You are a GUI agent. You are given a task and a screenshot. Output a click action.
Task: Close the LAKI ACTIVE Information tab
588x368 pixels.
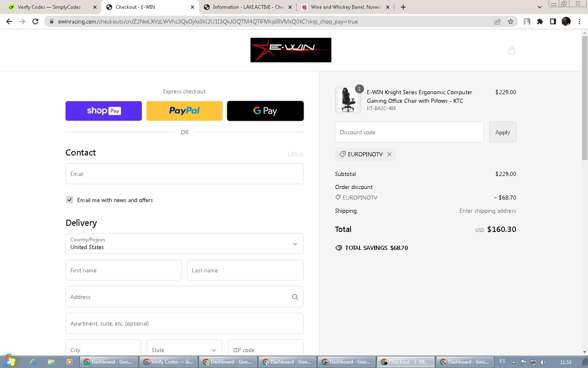pos(290,7)
